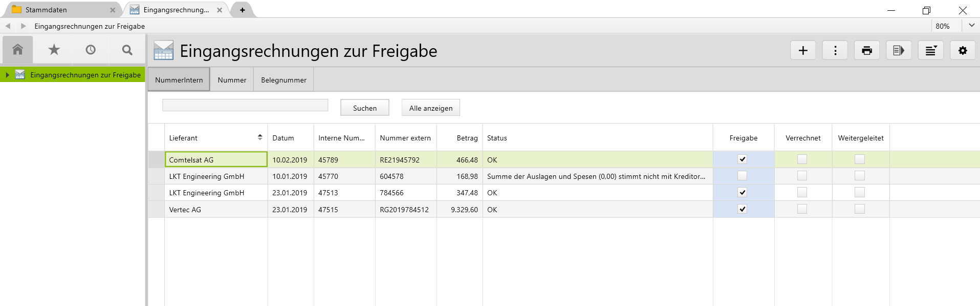This screenshot has height=306, width=980.
Task: Open the home view in sidebar
Action: coord(18,50)
